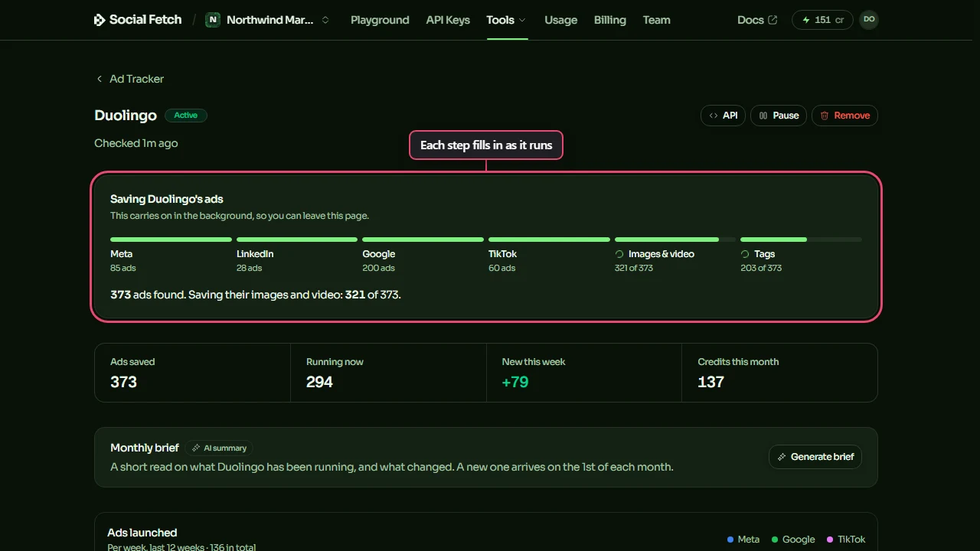Click the back chevron beside Ad Tracker

point(100,79)
